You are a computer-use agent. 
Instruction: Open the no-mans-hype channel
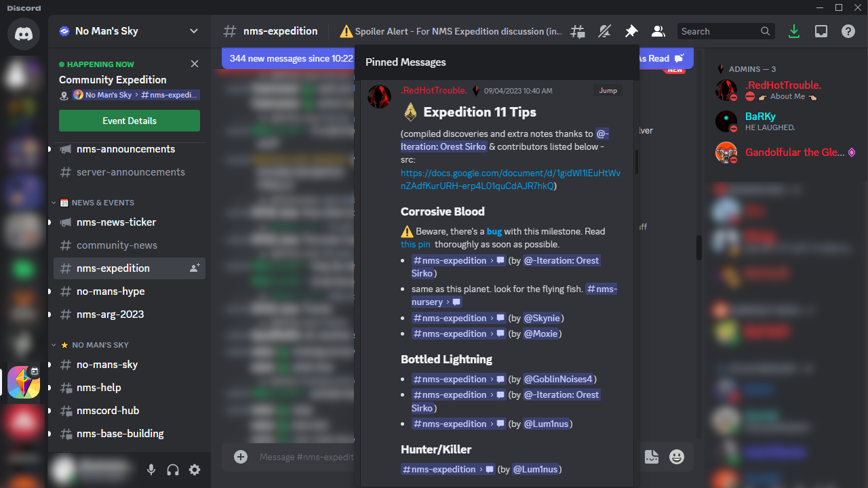(x=130, y=291)
